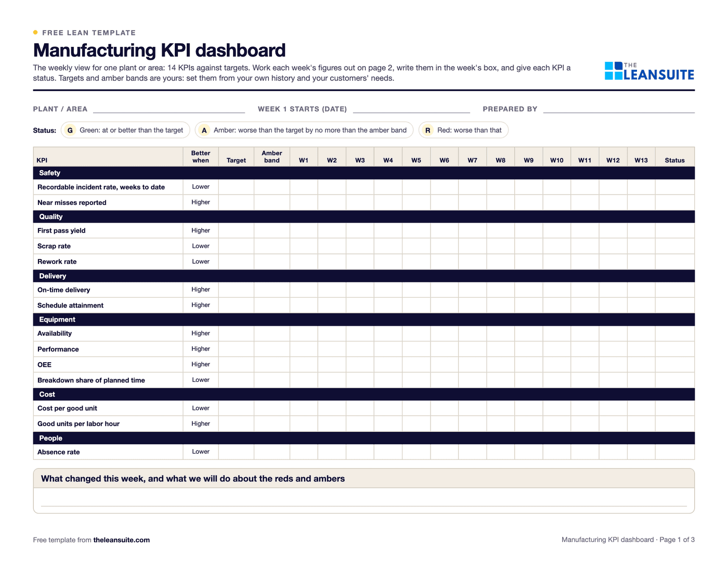The image size is (728, 563).
Task: Click the Page 1 of 3 footer text
Action: [677, 540]
